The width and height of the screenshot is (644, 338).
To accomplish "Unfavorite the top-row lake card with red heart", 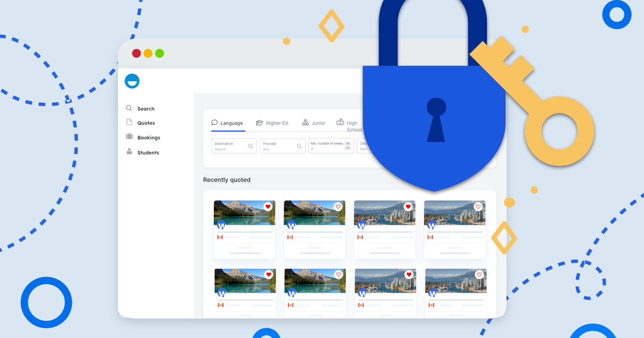I will click(268, 206).
